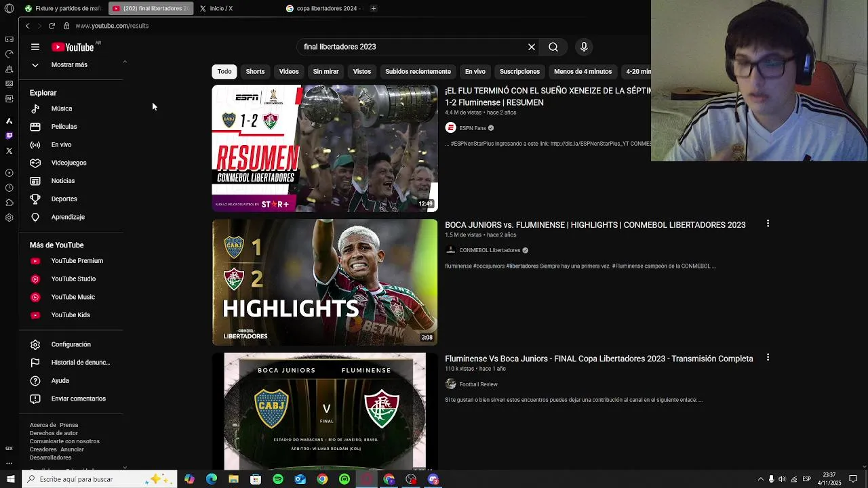Screen dimensions: 868x488
Task: Open the Twitch panel in the Opera sidebar
Action: tap(9, 136)
